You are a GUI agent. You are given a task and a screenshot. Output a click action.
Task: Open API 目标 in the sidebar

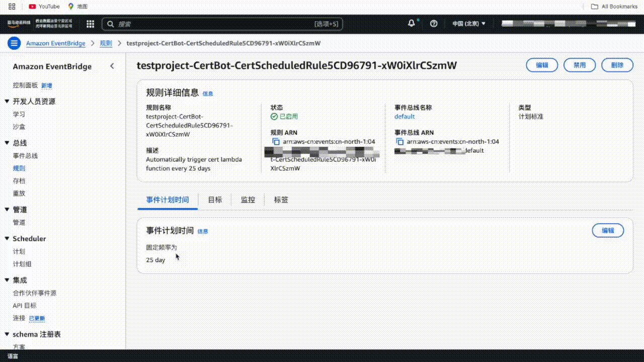[x=25, y=306]
